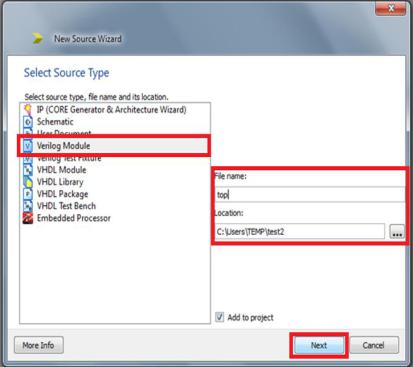
Task: Click the File name text field
Action: [309, 194]
